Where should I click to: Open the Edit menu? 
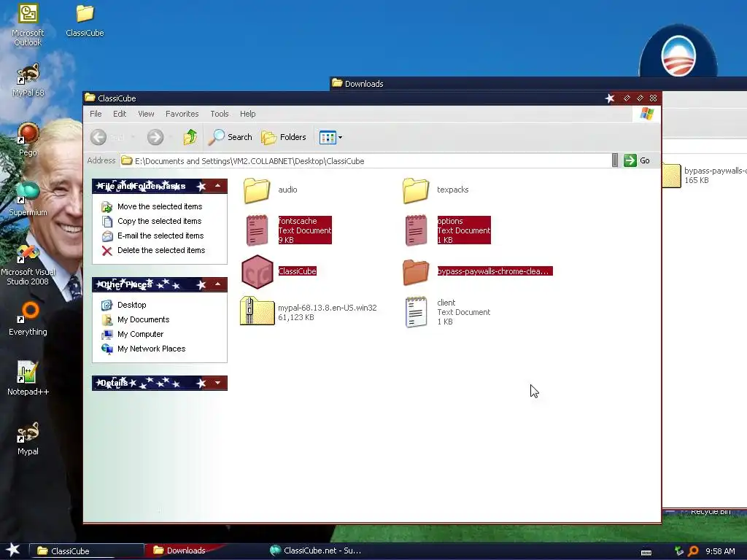coord(120,114)
